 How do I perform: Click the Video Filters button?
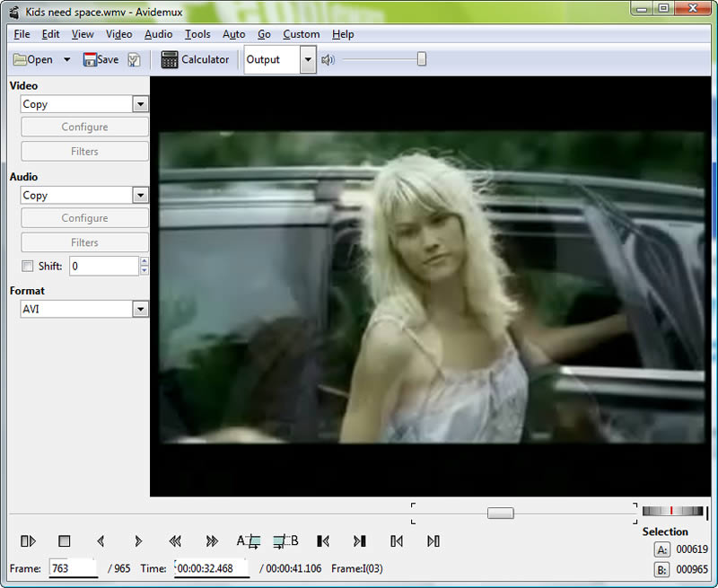click(x=84, y=151)
